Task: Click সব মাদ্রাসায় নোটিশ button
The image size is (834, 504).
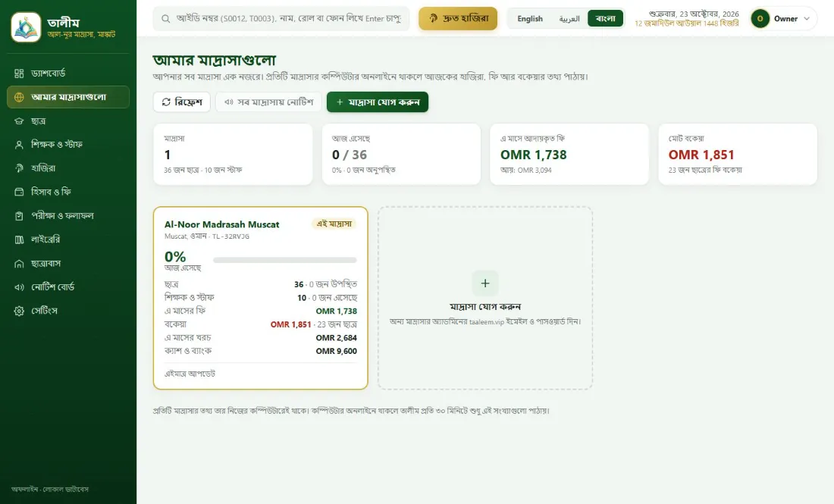Action: (268, 102)
